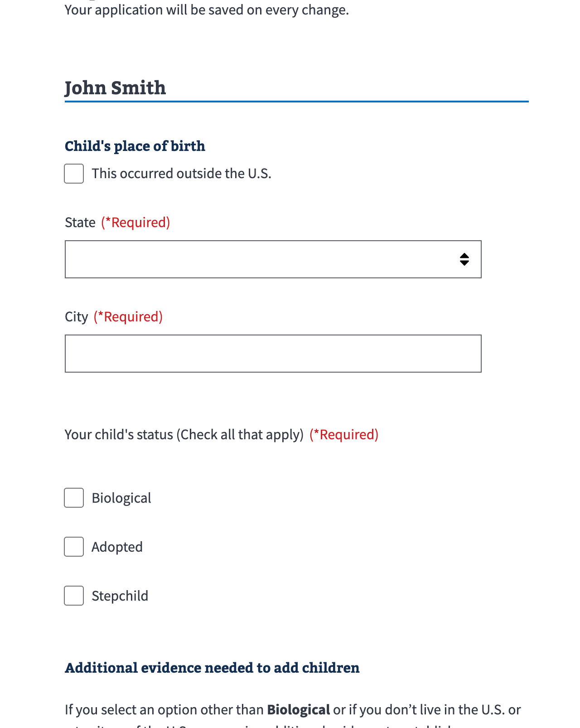Click the Child's place of birth heading

pyautogui.click(x=135, y=146)
